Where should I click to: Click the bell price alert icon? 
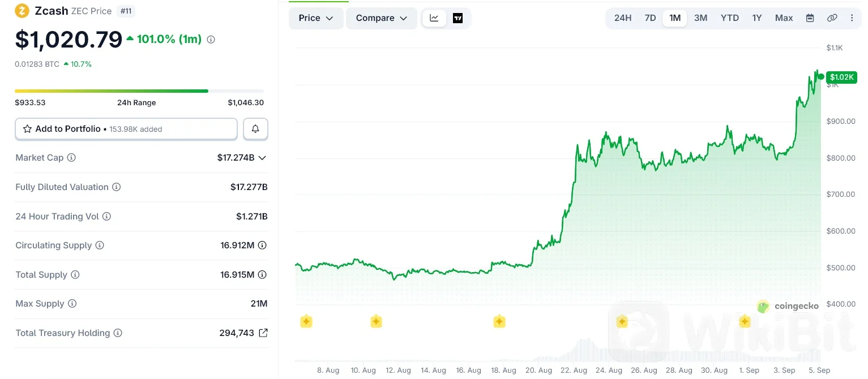tap(255, 129)
